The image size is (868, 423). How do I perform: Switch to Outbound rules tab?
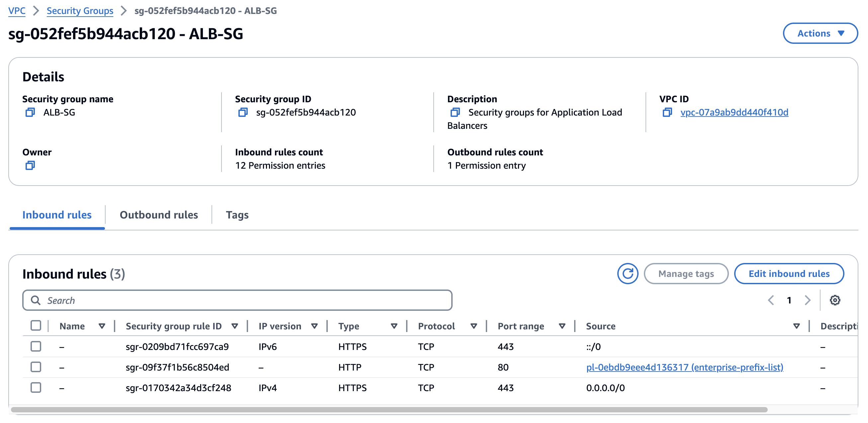click(159, 215)
